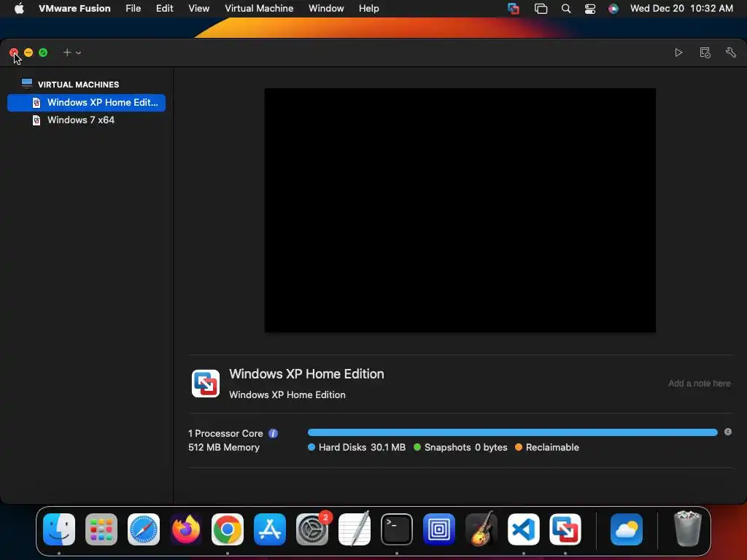The image size is (747, 560).
Task: Click VMware Fusion menu bar status icon
Action: pos(514,9)
